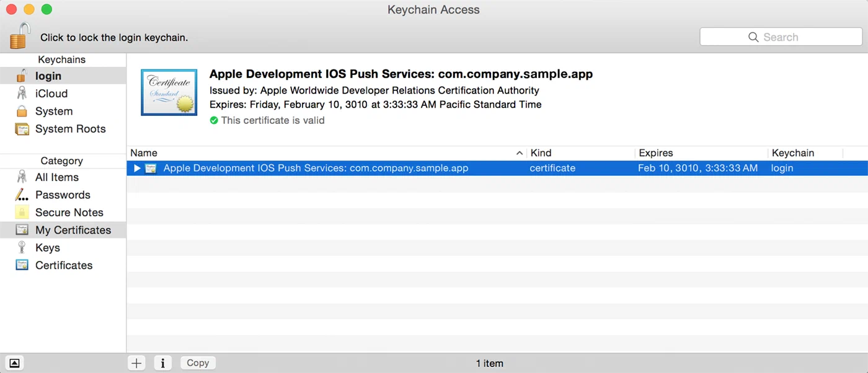Open the Keys category
This screenshot has width=868, height=373.
47,248
